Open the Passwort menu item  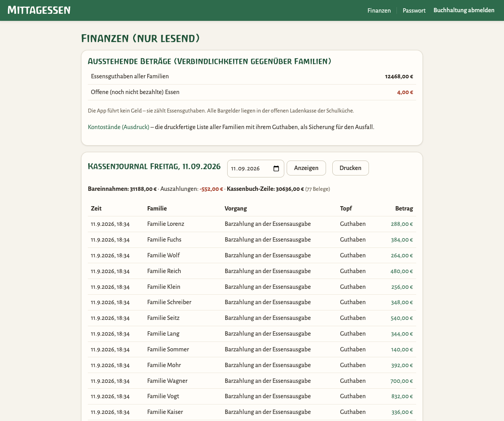414,11
